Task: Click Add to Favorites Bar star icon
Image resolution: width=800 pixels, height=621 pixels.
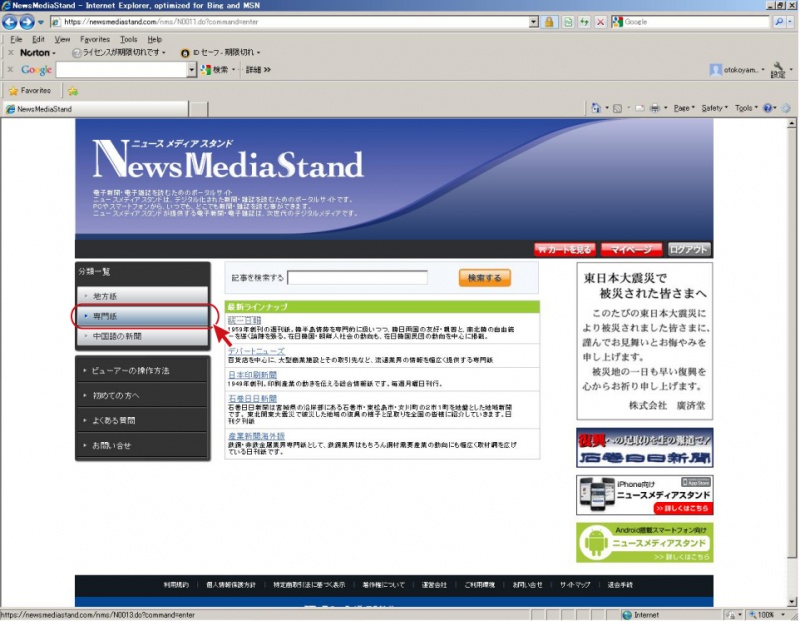Action: pyautogui.click(x=73, y=91)
